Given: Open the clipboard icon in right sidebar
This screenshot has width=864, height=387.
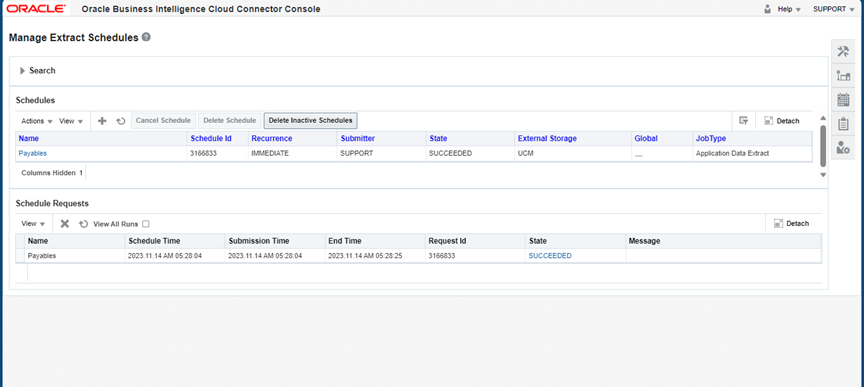Looking at the screenshot, I should pos(843,123).
